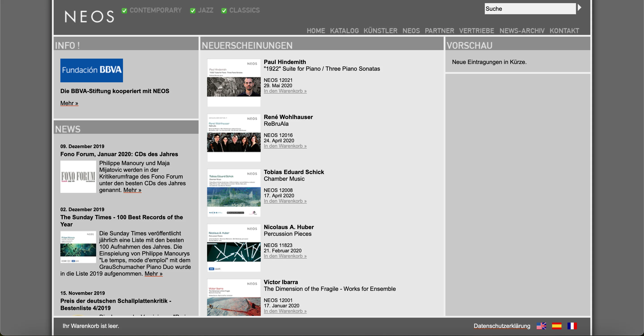Switch language with the UK/US flag icon
The image size is (644, 336).
pyautogui.click(x=541, y=326)
